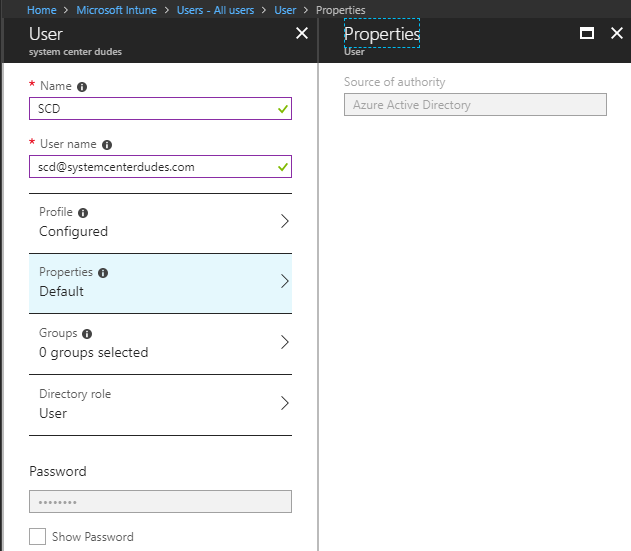Enable the Show Password checkbox
Image resolution: width=631 pixels, height=551 pixels.
(x=37, y=537)
